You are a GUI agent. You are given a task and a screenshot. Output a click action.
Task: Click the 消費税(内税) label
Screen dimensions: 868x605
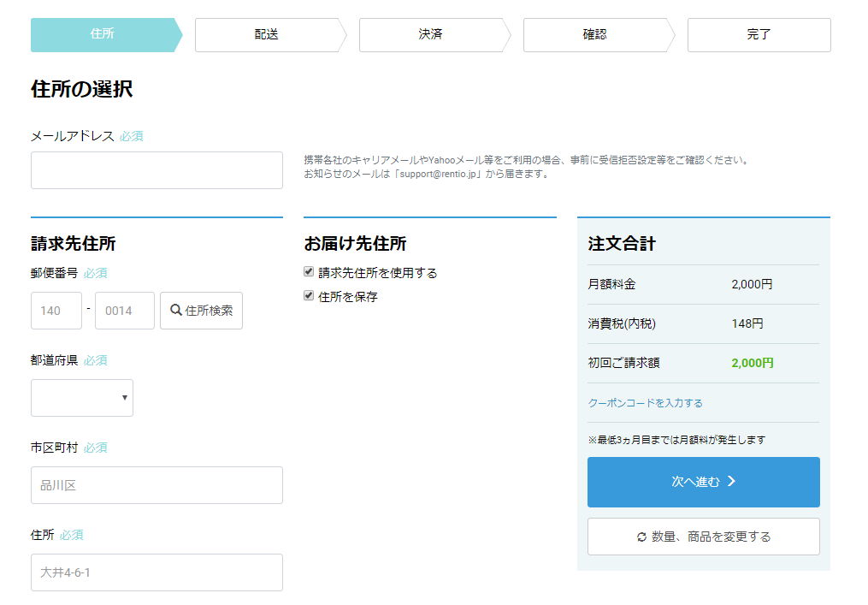(622, 323)
